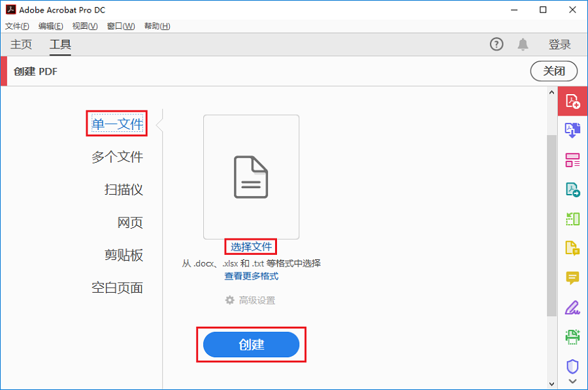Open notifications bell icon
The width and height of the screenshot is (588, 390).
(x=523, y=44)
